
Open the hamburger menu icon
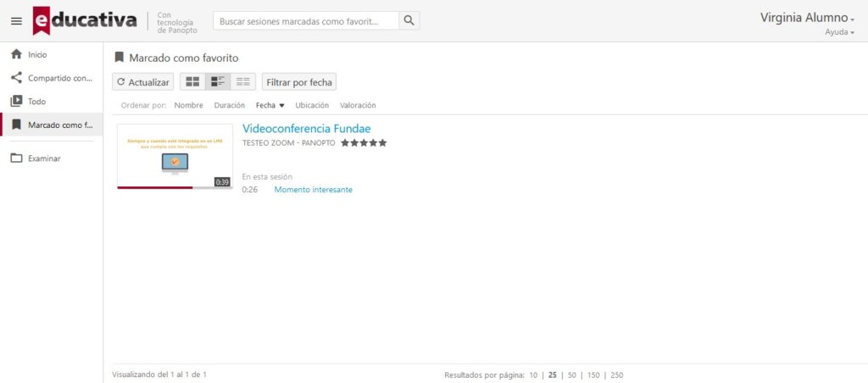tap(16, 21)
